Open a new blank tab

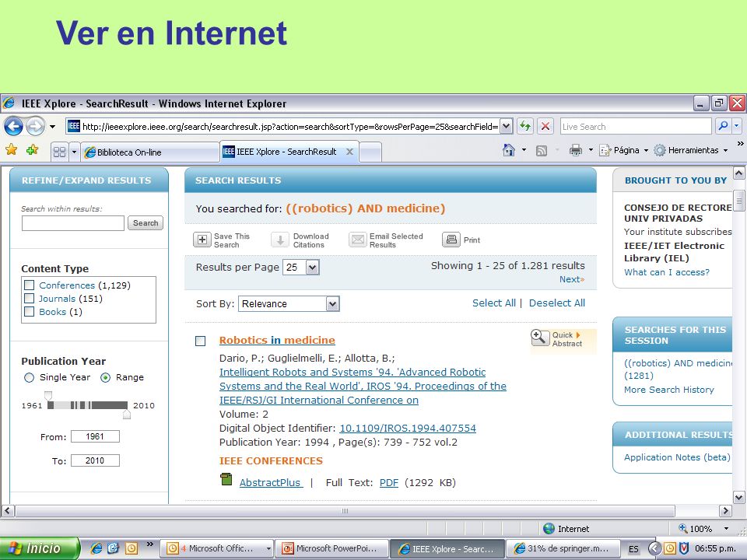(370, 152)
